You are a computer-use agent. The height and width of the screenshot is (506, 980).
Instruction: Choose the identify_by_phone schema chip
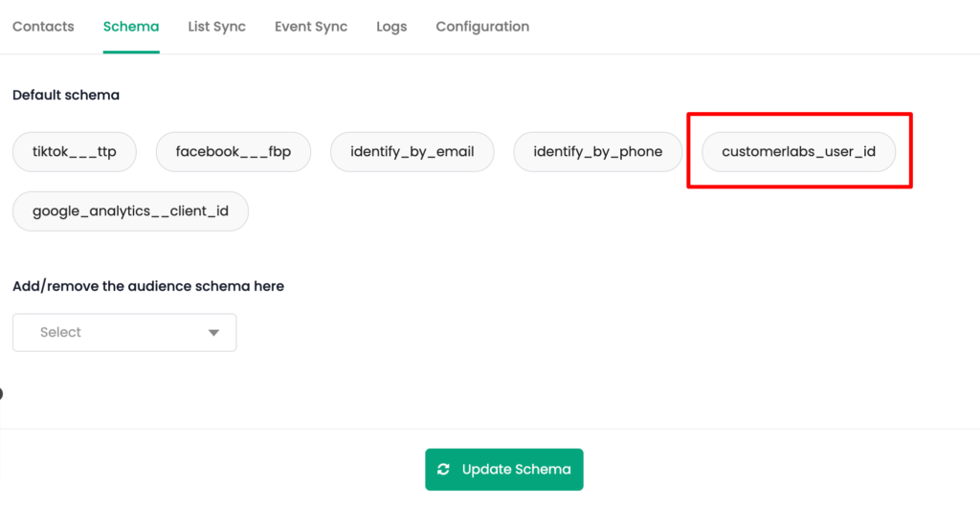(x=597, y=152)
